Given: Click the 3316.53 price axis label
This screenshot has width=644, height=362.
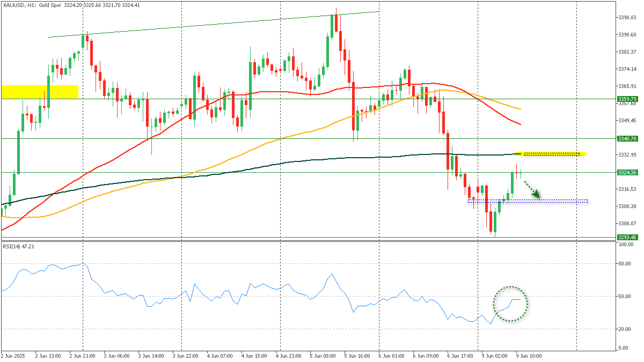Looking at the screenshot, I should [x=627, y=189].
